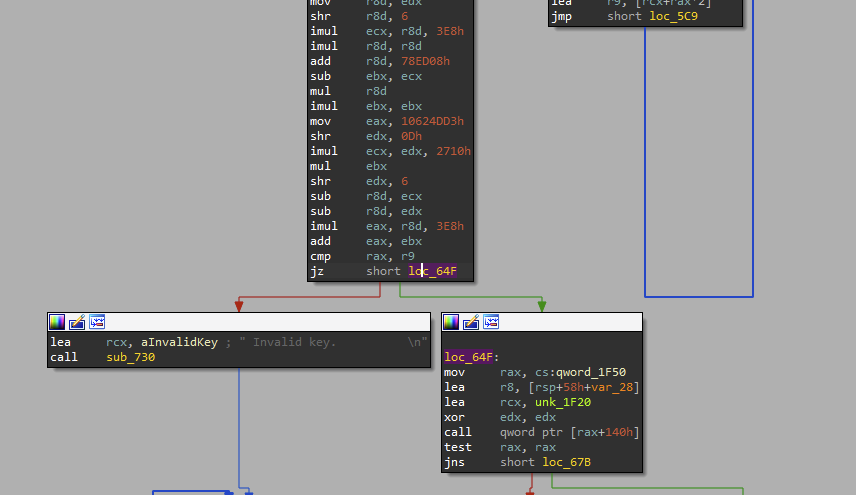Viewport: 856px width, 495px height.
Task: Click the loc_64F label at the block top
Action: point(468,357)
